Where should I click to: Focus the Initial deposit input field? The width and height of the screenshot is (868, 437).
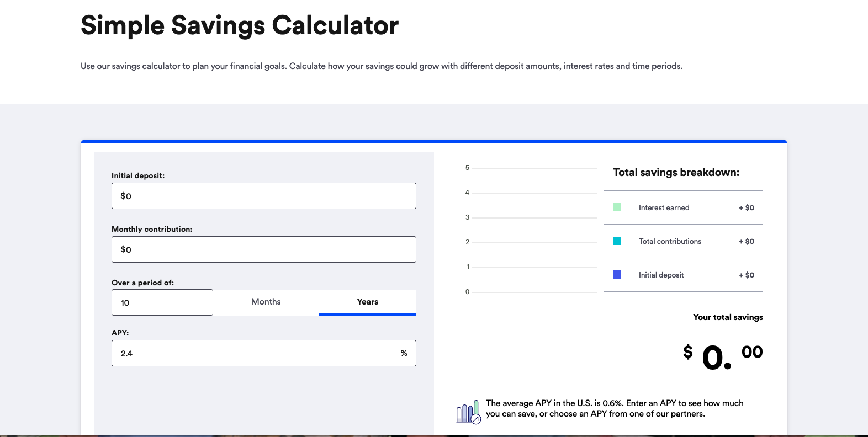(x=264, y=196)
